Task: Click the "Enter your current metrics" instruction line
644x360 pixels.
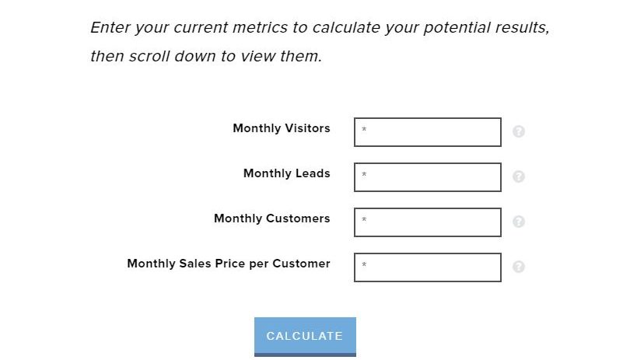Action: tap(320, 27)
